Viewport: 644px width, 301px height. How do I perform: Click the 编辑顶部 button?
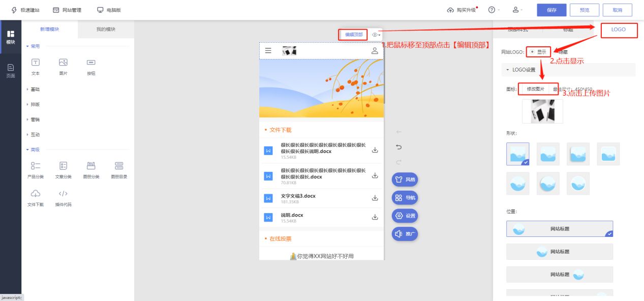coord(354,35)
